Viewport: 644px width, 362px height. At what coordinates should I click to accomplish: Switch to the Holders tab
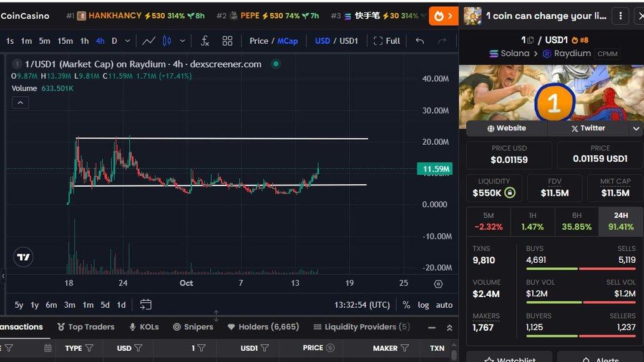coord(263,327)
